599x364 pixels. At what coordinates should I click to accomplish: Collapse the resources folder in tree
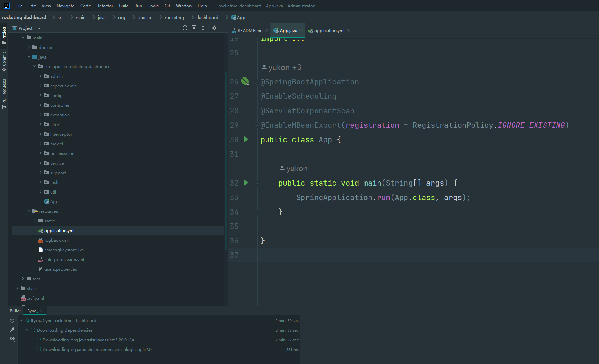coord(29,211)
